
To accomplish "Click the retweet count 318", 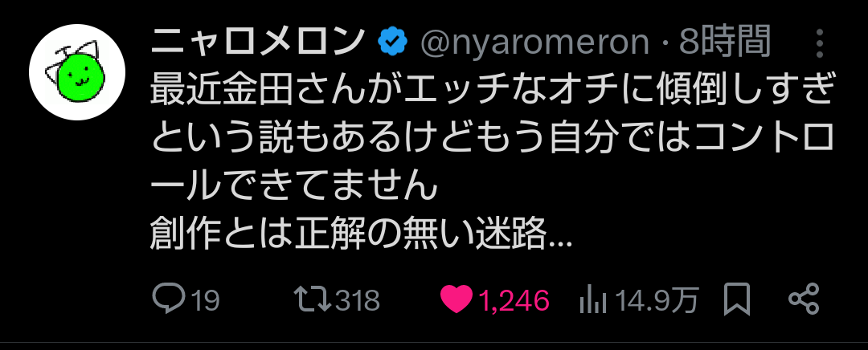I will pyautogui.click(x=358, y=301).
